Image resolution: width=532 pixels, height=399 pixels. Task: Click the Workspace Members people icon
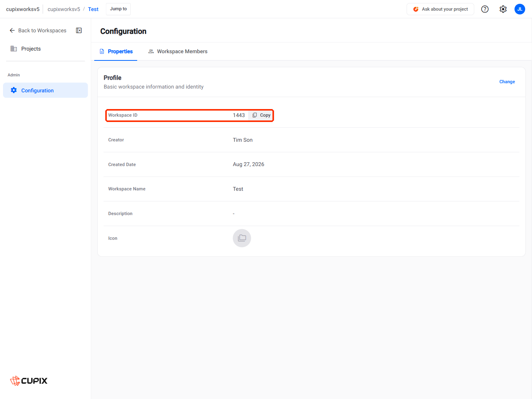coord(151,51)
